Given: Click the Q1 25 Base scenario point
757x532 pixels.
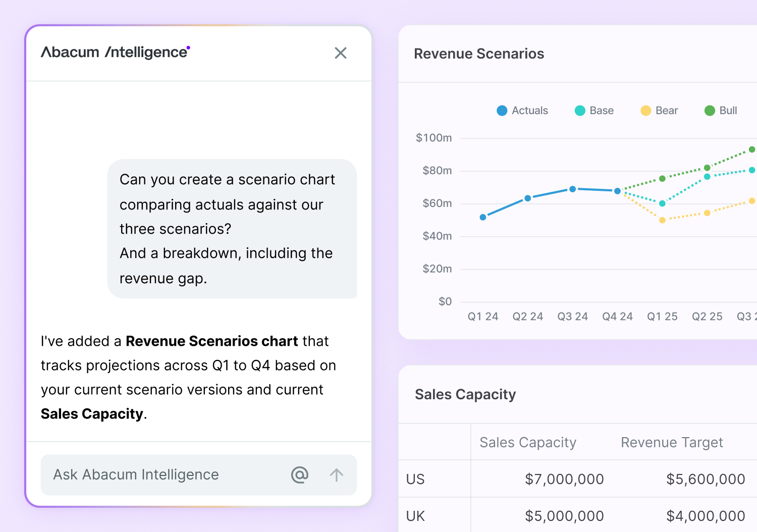Looking at the screenshot, I should 662,203.
